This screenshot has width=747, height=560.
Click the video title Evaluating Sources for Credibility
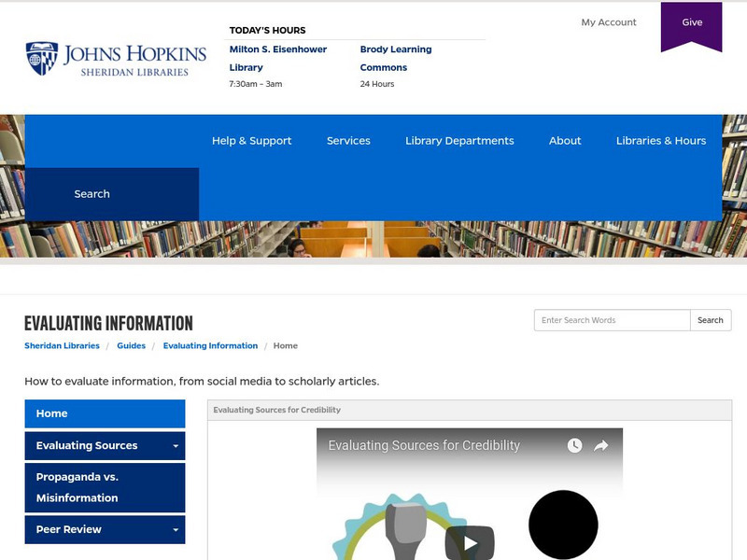424,446
